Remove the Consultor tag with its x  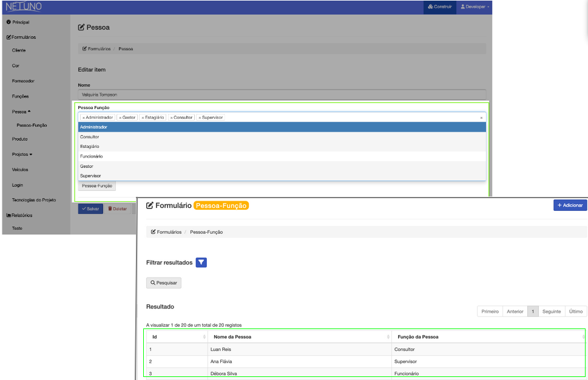point(172,118)
